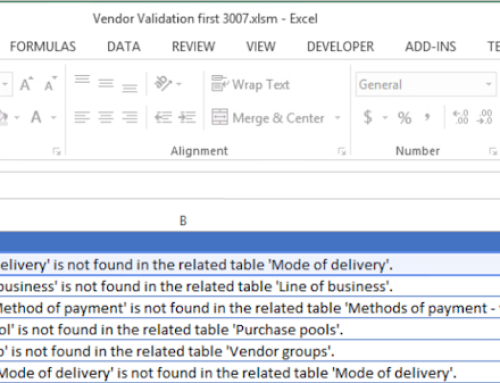Increase the cell indent
500x383 pixels.
coord(187,117)
